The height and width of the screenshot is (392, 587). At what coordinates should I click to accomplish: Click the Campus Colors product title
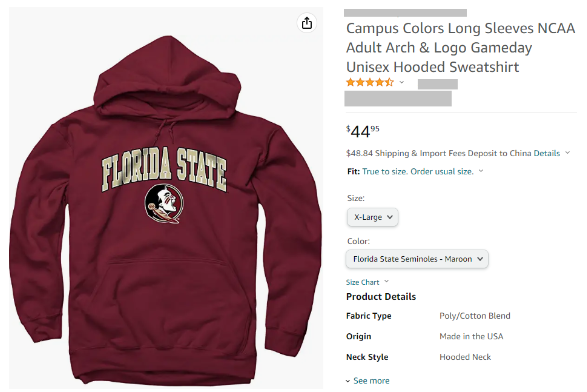pyautogui.click(x=460, y=48)
